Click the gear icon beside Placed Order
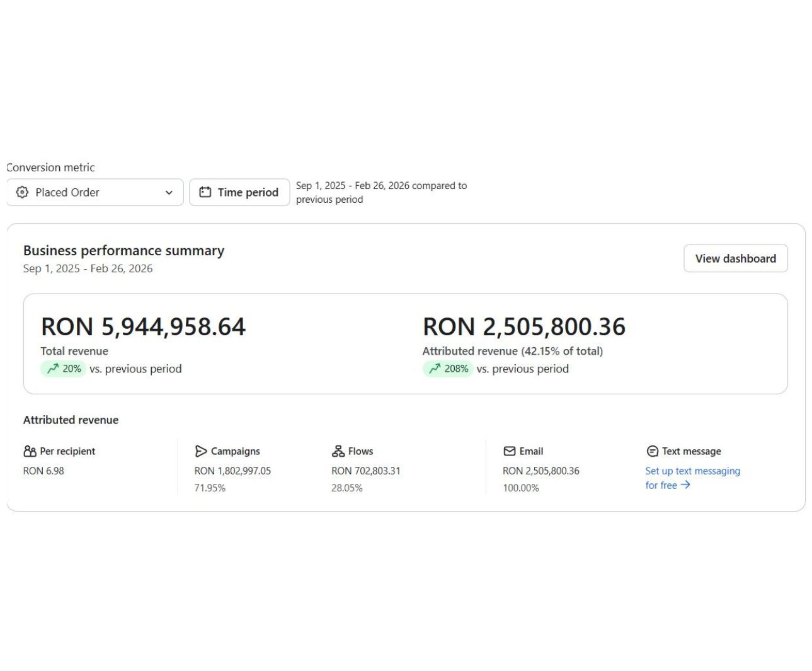The height and width of the screenshot is (671, 812). [22, 192]
